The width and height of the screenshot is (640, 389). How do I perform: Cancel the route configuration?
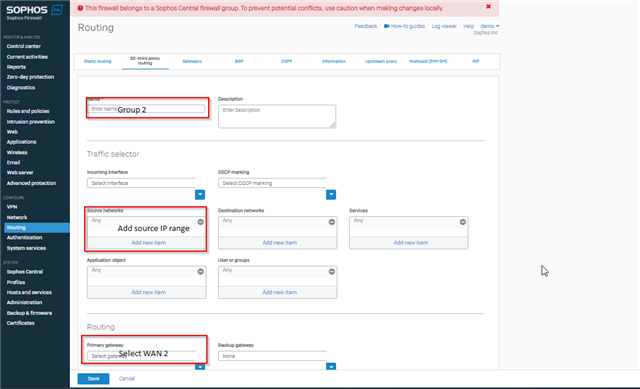pyautogui.click(x=127, y=378)
